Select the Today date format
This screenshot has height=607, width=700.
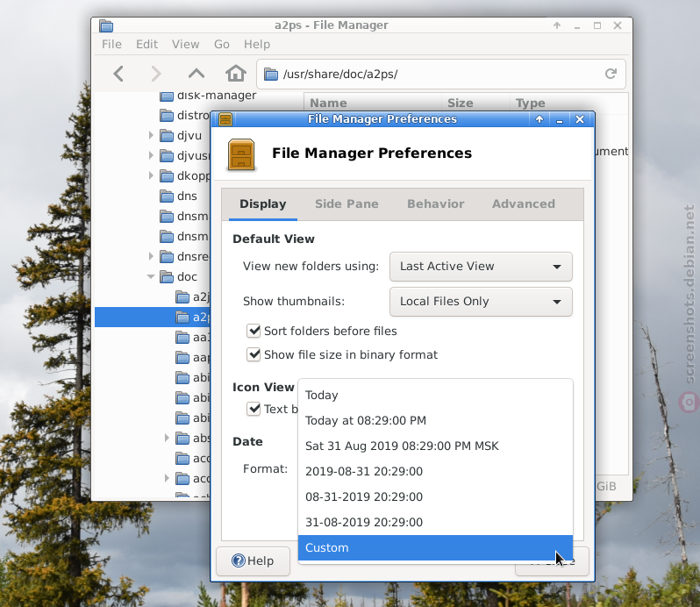(435, 396)
